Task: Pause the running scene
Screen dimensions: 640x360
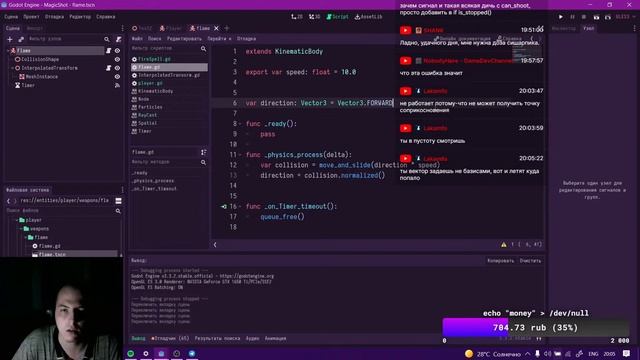Action: (572, 17)
